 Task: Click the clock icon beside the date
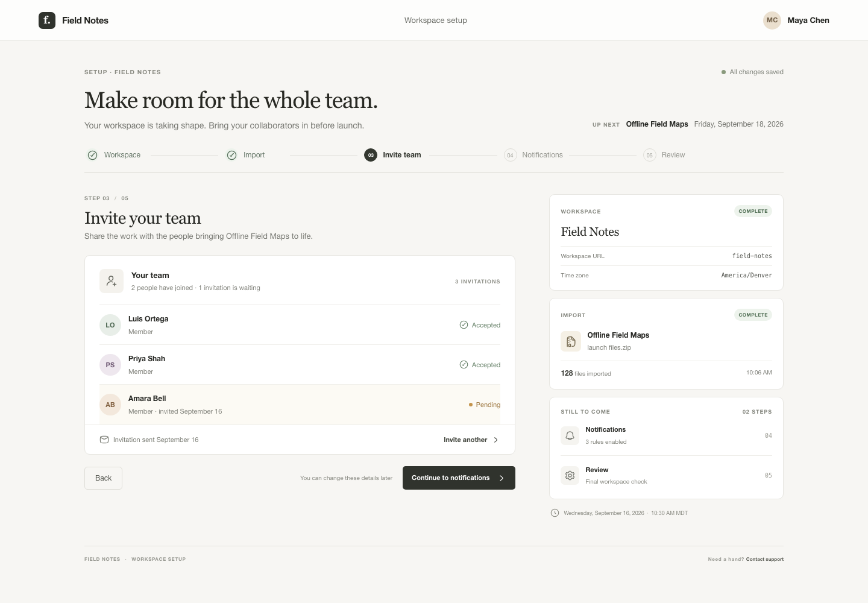pos(555,513)
